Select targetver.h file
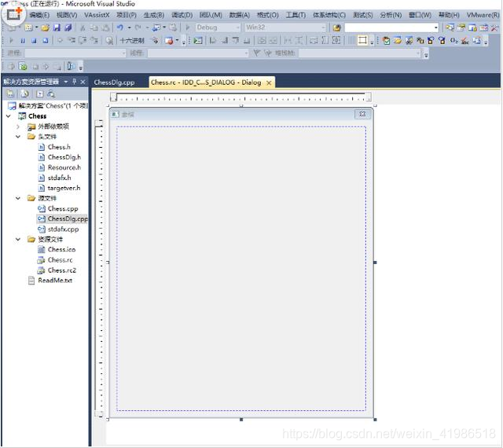This screenshot has height=448, width=503. pos(64,188)
